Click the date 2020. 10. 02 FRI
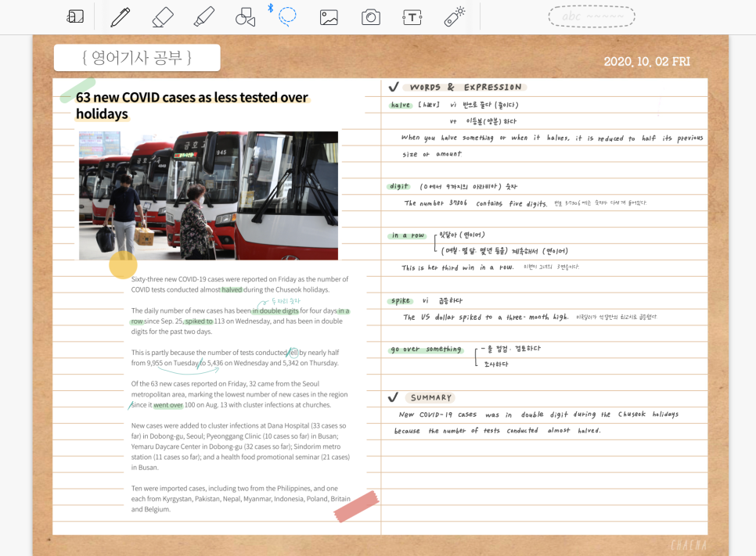The width and height of the screenshot is (756, 556). (646, 62)
